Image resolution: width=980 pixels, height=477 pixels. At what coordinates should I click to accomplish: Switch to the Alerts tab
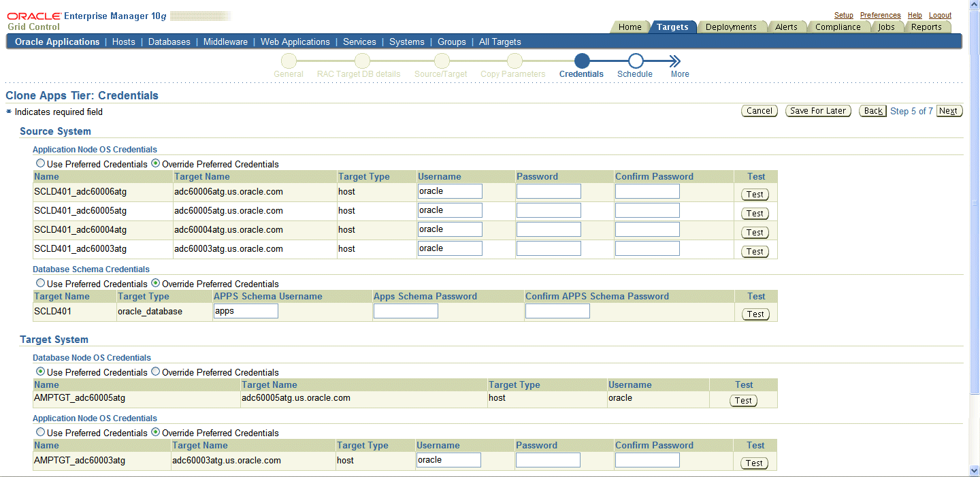pos(786,27)
